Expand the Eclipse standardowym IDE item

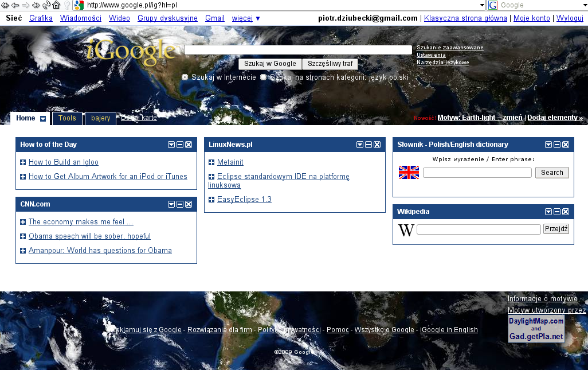pyautogui.click(x=211, y=177)
